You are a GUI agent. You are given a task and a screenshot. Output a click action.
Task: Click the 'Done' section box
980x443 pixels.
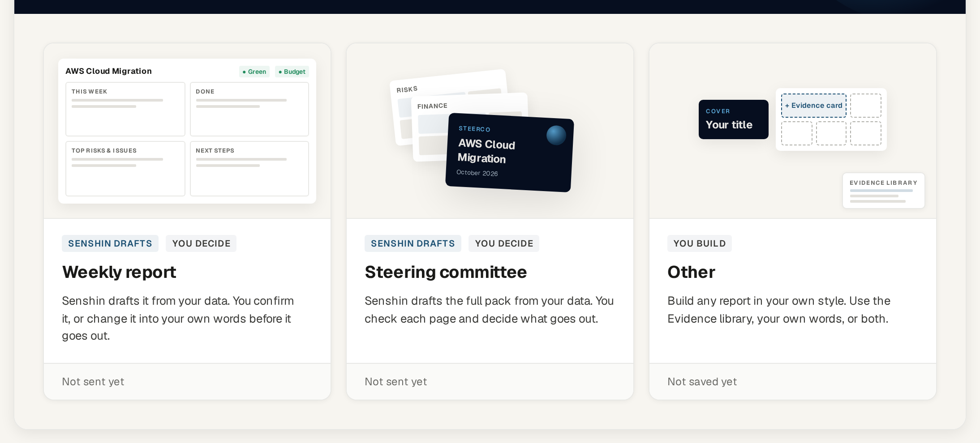(249, 109)
